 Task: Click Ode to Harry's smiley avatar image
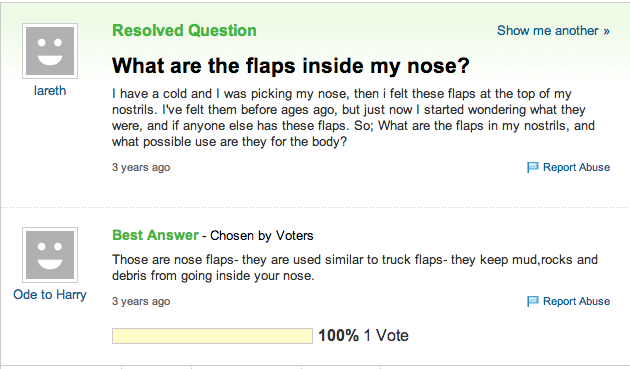coord(50,255)
